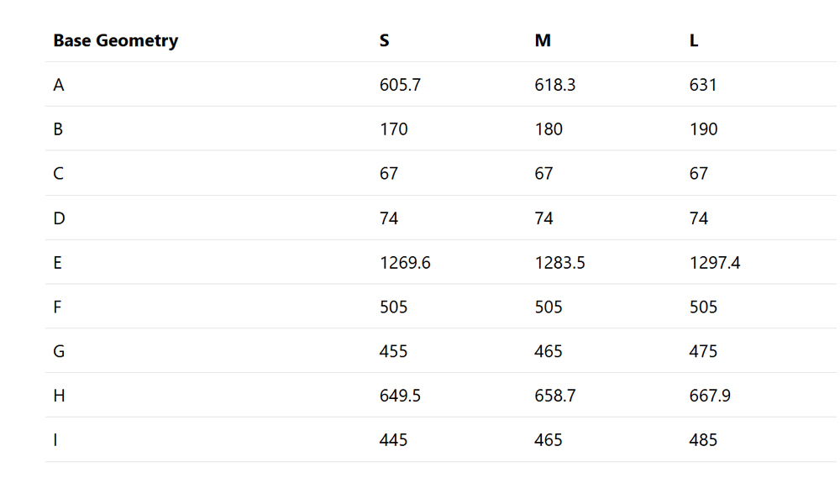Select the 485 value in row I
This screenshot has width=840, height=504.
click(703, 440)
